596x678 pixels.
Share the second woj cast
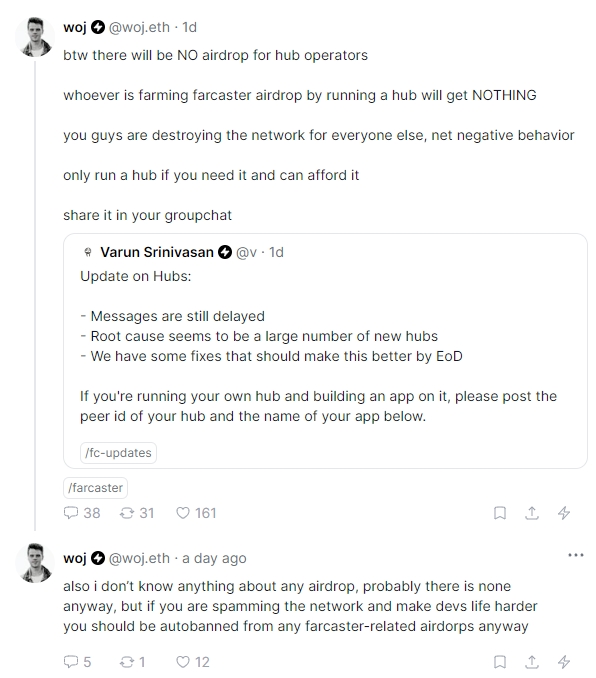coord(532,662)
